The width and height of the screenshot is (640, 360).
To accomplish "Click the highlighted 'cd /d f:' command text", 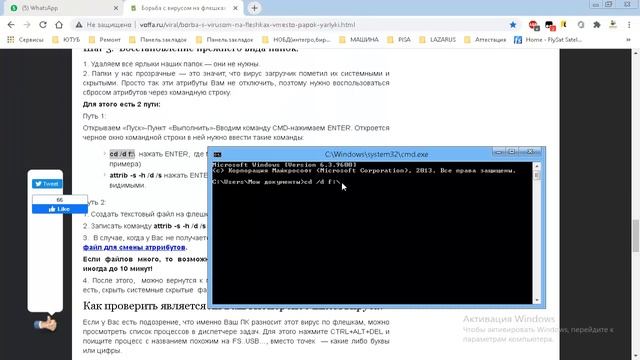I will click(122, 154).
